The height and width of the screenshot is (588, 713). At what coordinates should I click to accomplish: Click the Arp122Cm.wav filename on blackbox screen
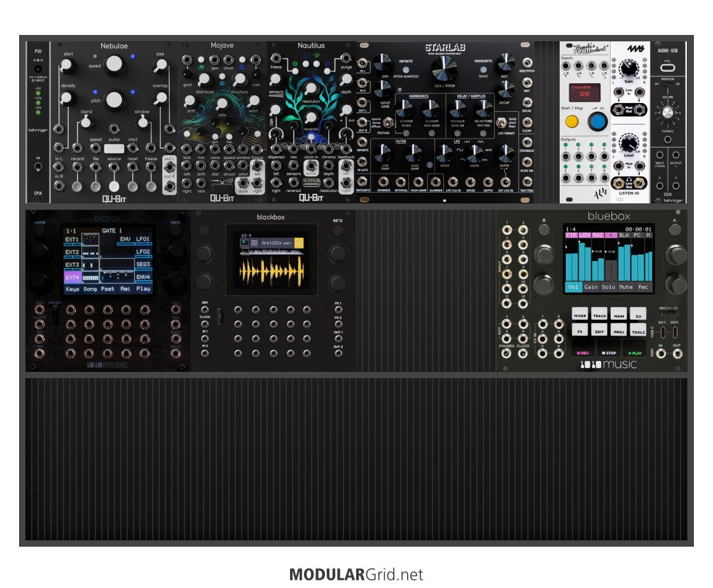[277, 243]
